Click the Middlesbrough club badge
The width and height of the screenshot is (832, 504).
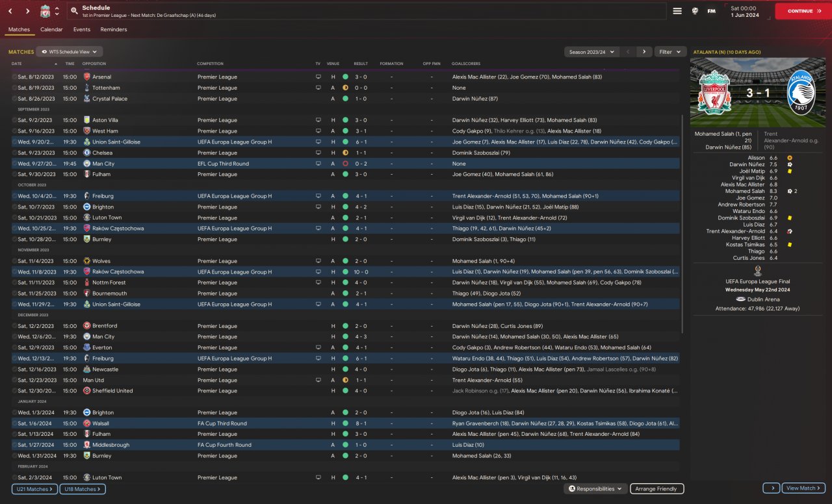(87, 445)
